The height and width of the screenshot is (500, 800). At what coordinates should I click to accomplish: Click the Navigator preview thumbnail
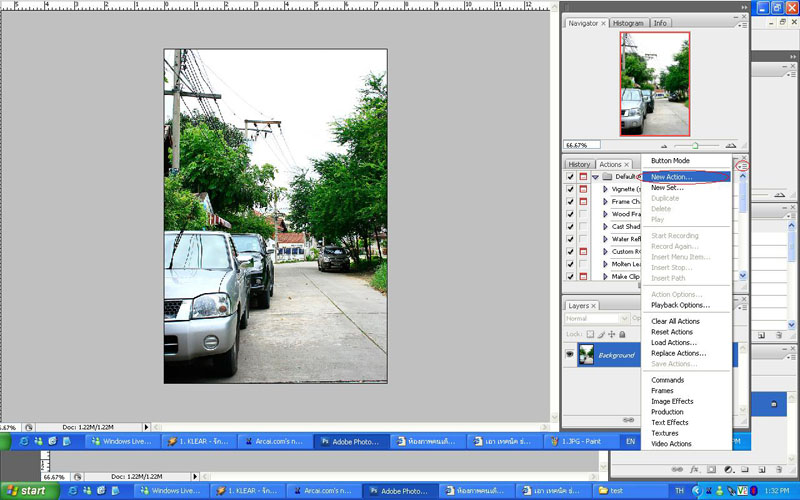click(655, 84)
